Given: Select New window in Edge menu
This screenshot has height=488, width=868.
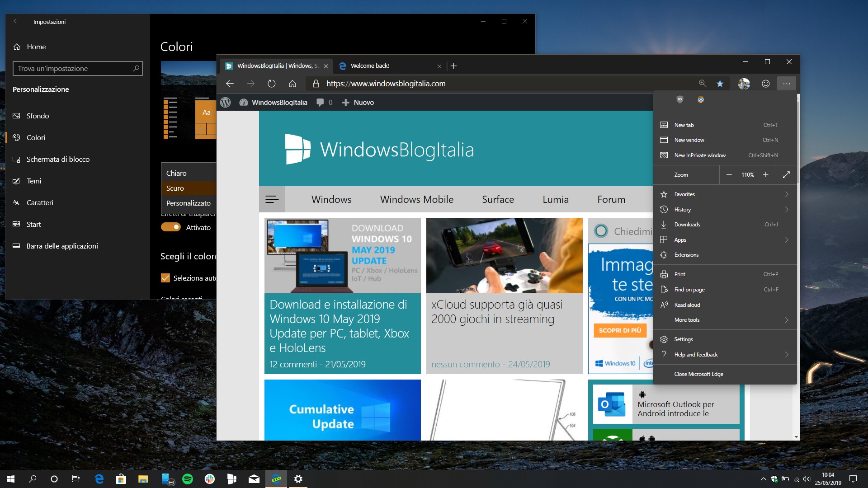Looking at the screenshot, I should point(725,140).
